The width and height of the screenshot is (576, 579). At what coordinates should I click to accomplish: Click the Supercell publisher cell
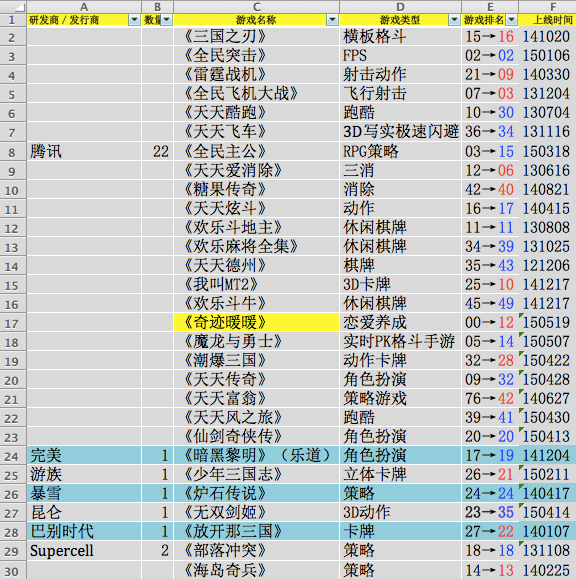pyautogui.click(x=84, y=551)
